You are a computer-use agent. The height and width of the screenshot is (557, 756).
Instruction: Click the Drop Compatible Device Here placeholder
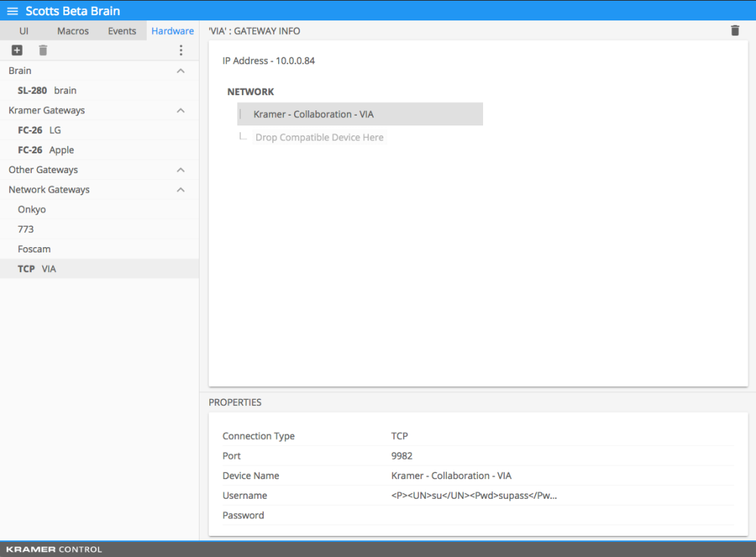click(319, 138)
